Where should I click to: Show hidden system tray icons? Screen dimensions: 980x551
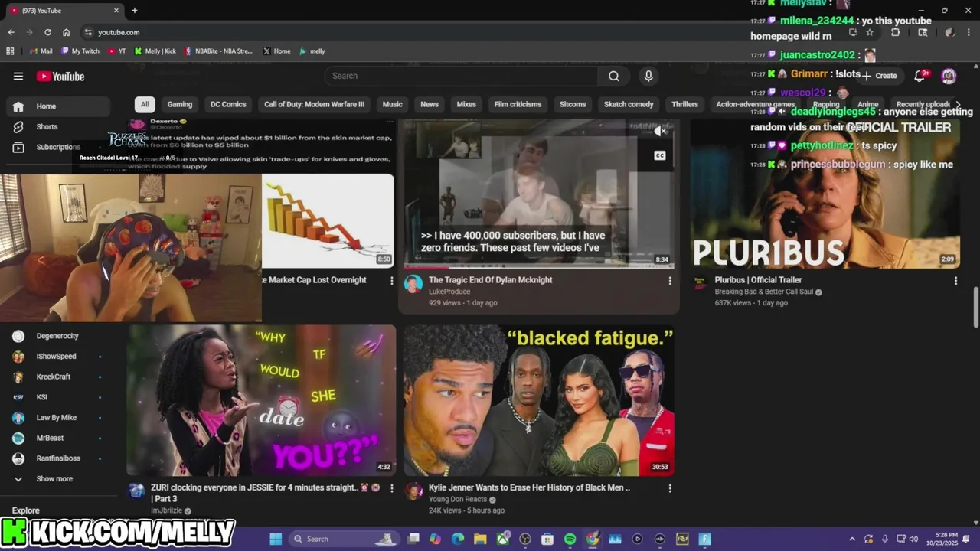coord(853,539)
